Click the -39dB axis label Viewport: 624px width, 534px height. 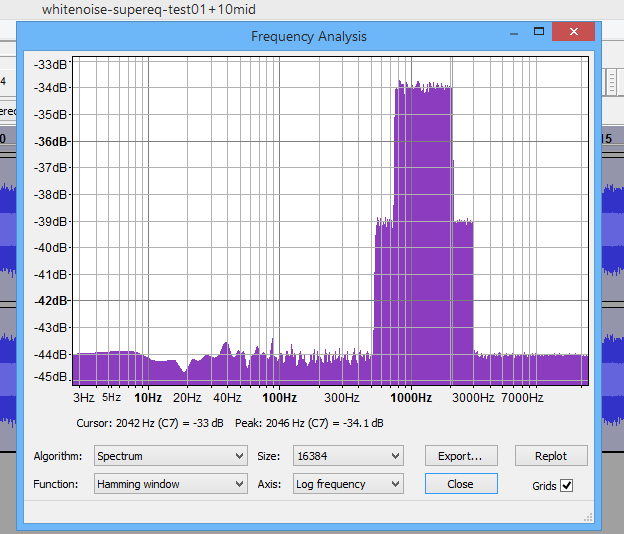[x=51, y=221]
